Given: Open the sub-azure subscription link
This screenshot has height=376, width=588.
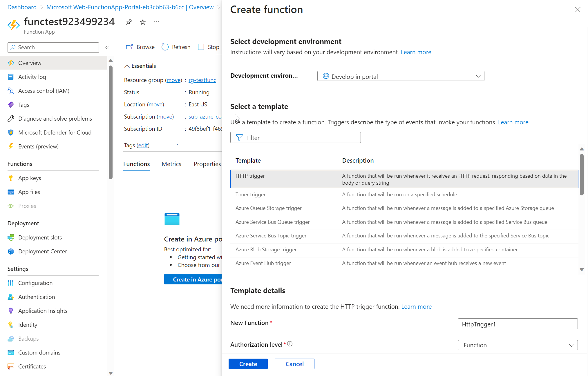Looking at the screenshot, I should pyautogui.click(x=205, y=117).
